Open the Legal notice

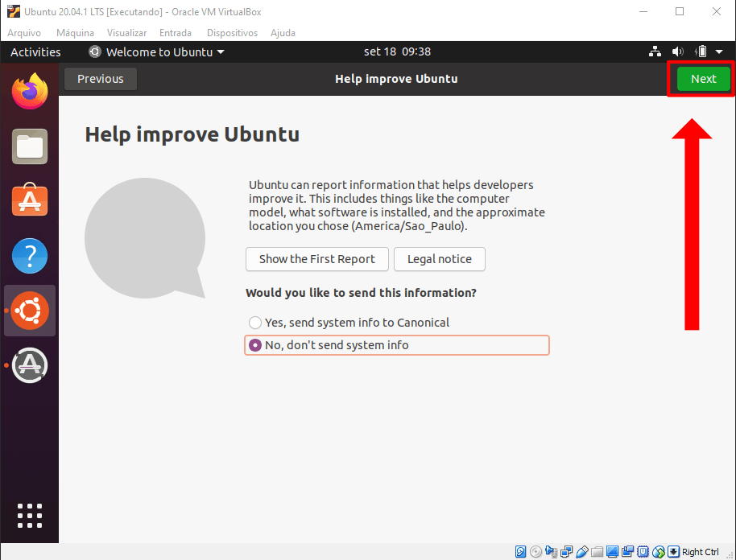point(440,259)
